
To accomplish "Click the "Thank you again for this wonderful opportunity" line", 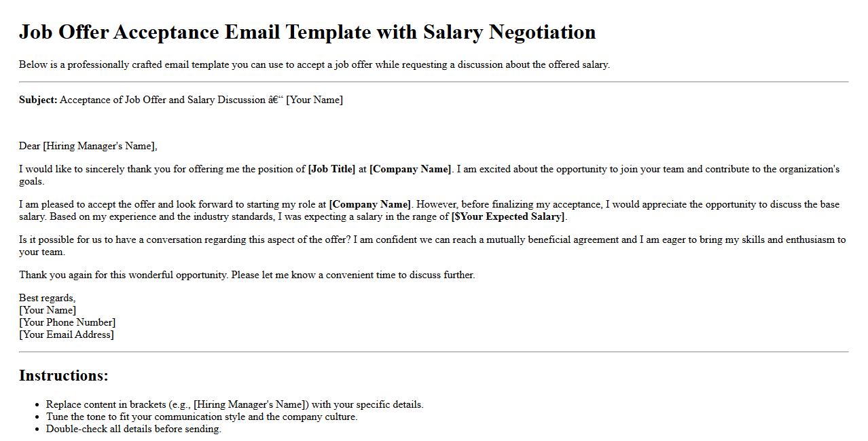I will click(x=247, y=275).
